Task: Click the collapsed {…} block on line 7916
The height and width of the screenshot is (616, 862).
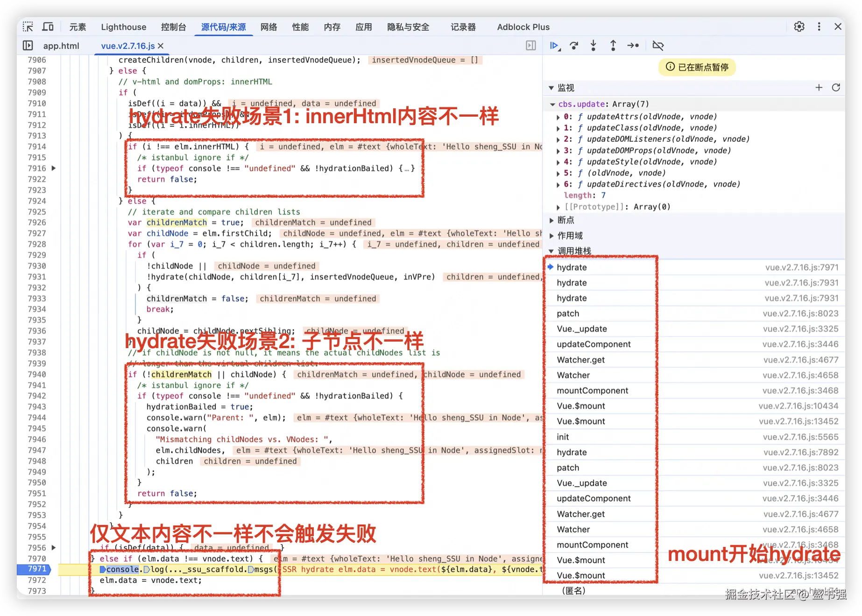Action: pos(407,168)
